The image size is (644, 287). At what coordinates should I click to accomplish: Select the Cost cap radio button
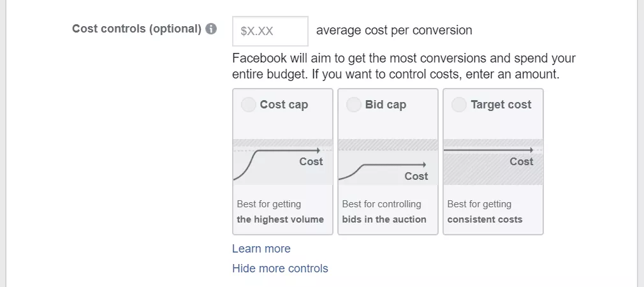249,105
